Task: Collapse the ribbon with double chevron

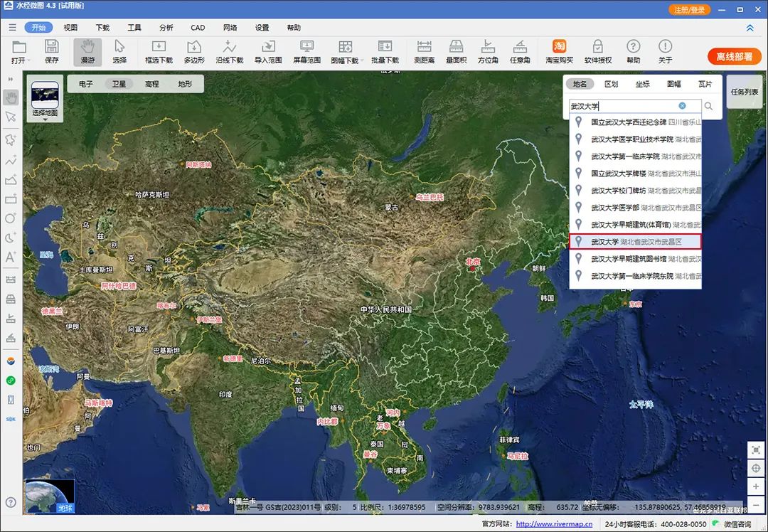Action: 750,28
